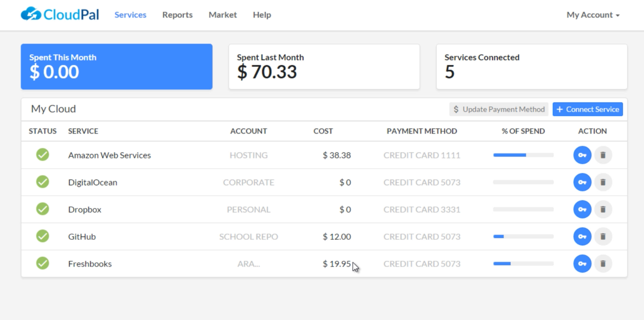Click the Amazon Web Services name
This screenshot has width=644, height=320.
pyautogui.click(x=109, y=155)
